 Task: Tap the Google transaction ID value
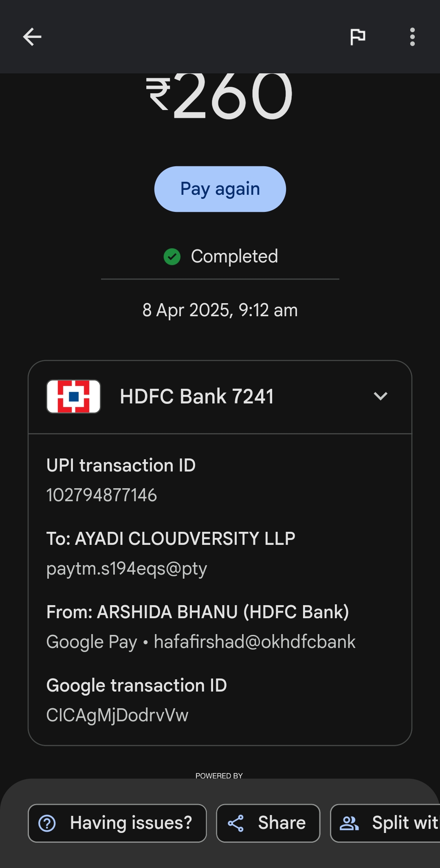coord(117,715)
